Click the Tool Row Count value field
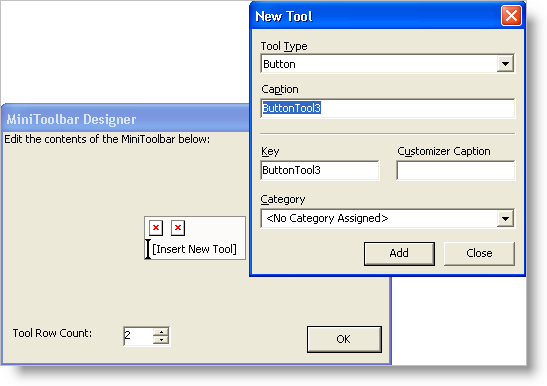The image size is (547, 386). (138, 336)
